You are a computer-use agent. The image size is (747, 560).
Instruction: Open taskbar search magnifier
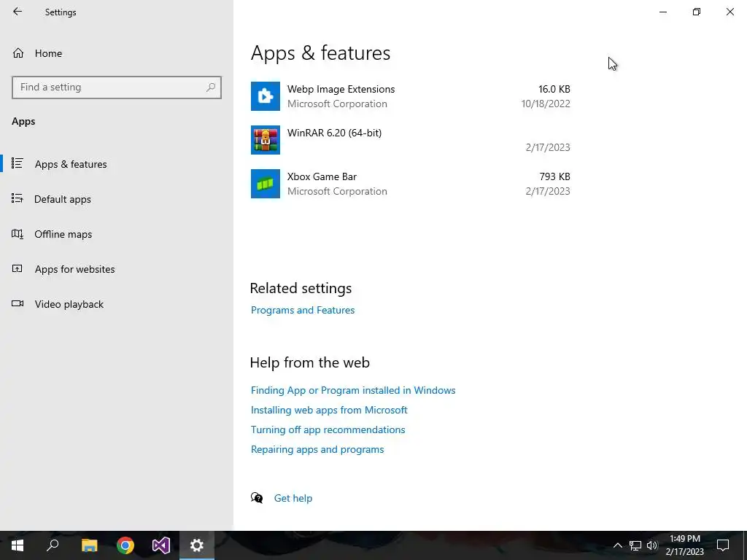tap(53, 545)
